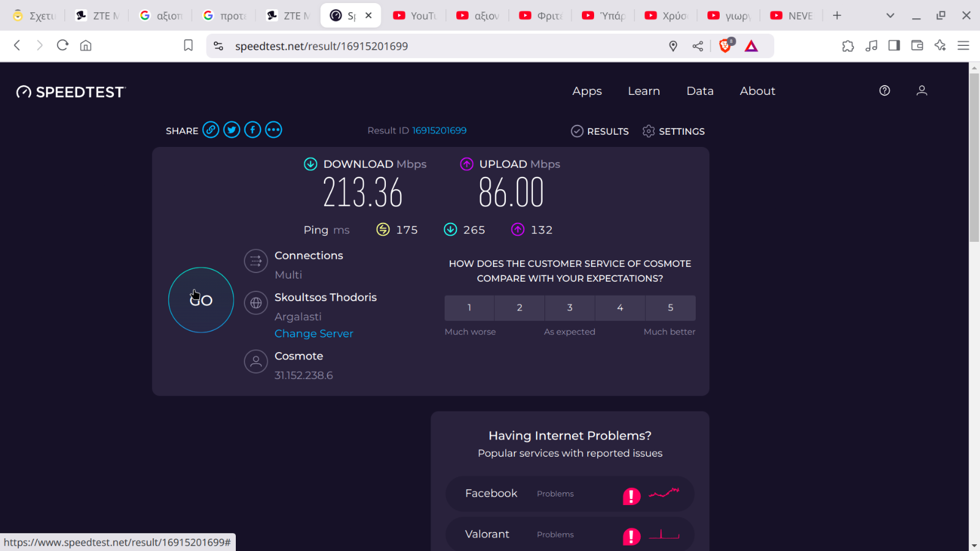980x551 pixels.
Task: Go back to previous page
Action: tap(17, 45)
